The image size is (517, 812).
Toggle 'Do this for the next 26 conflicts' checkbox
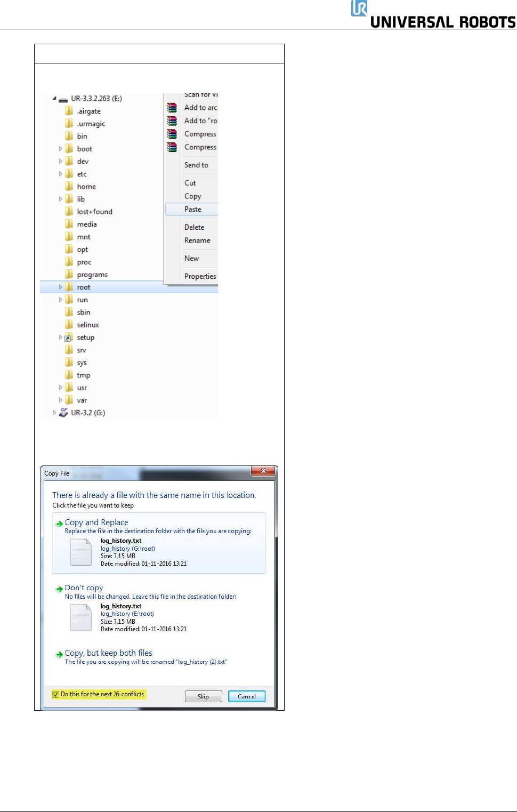click(55, 694)
